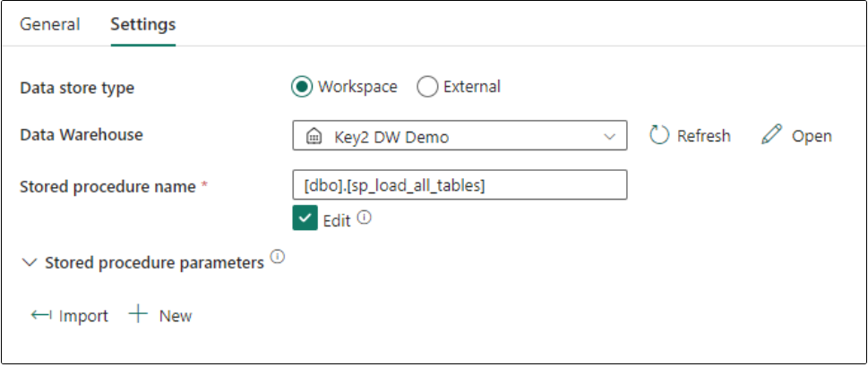Collapse Stored procedure parameters section
868x367 pixels.
(x=29, y=262)
